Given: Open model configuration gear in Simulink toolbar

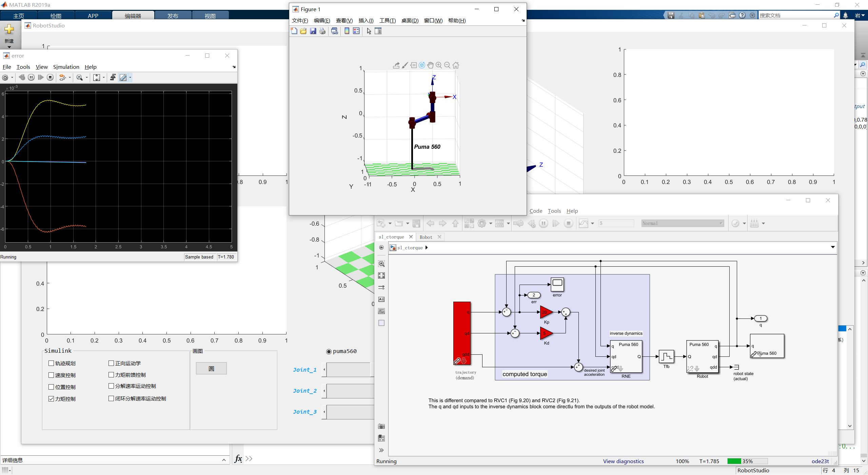Looking at the screenshot, I should click(482, 223).
